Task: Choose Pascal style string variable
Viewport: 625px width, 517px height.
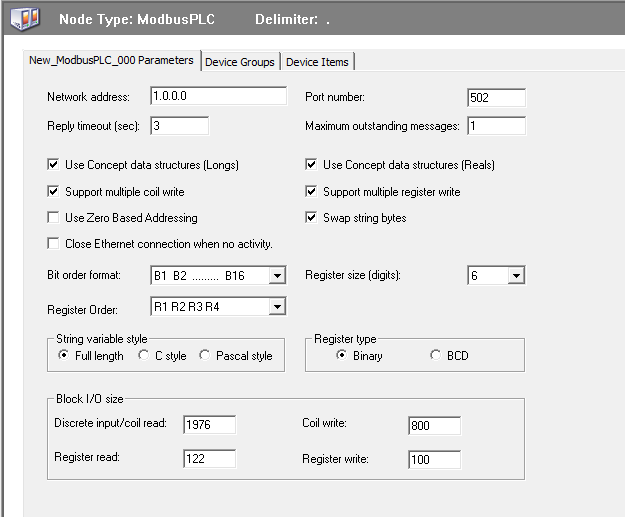Action: click(205, 356)
